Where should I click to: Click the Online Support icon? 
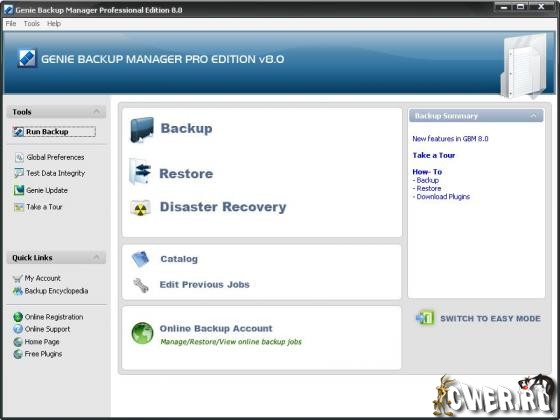18,329
